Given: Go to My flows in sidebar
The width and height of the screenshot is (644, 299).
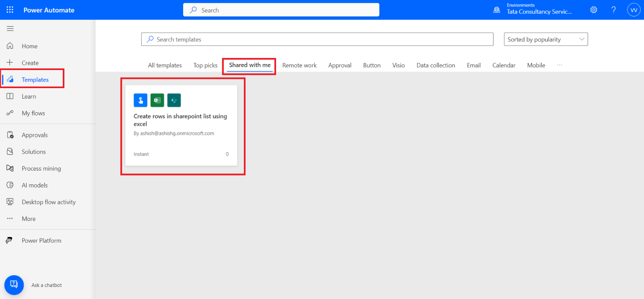Looking at the screenshot, I should [x=33, y=113].
